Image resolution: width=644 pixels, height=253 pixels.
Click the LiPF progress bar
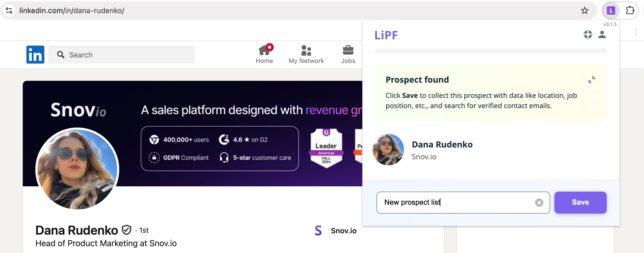pos(491,51)
